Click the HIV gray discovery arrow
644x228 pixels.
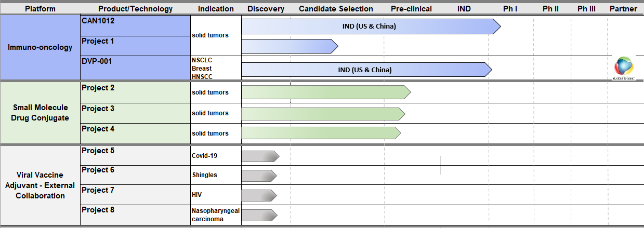coord(259,195)
